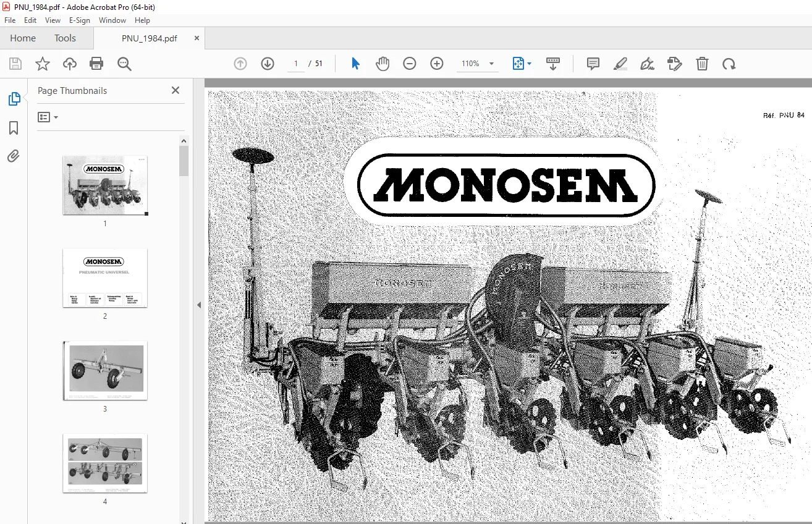Click the upload to cloud icon
Screen dimensions: 812x524
tap(70, 64)
